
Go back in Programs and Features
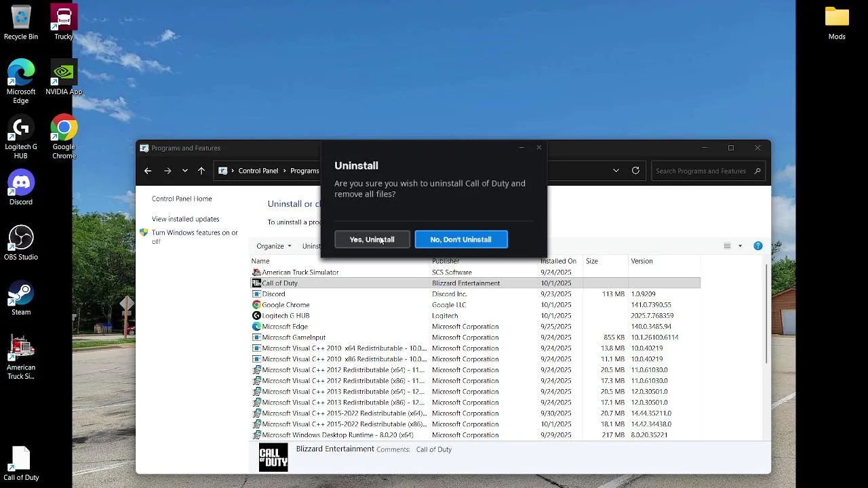tap(148, 171)
